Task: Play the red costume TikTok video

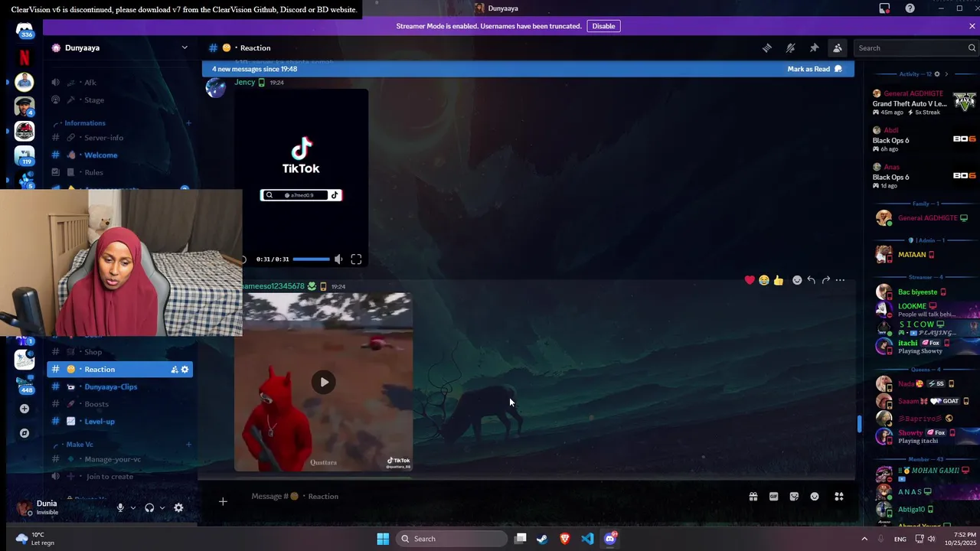Action: pyautogui.click(x=324, y=382)
